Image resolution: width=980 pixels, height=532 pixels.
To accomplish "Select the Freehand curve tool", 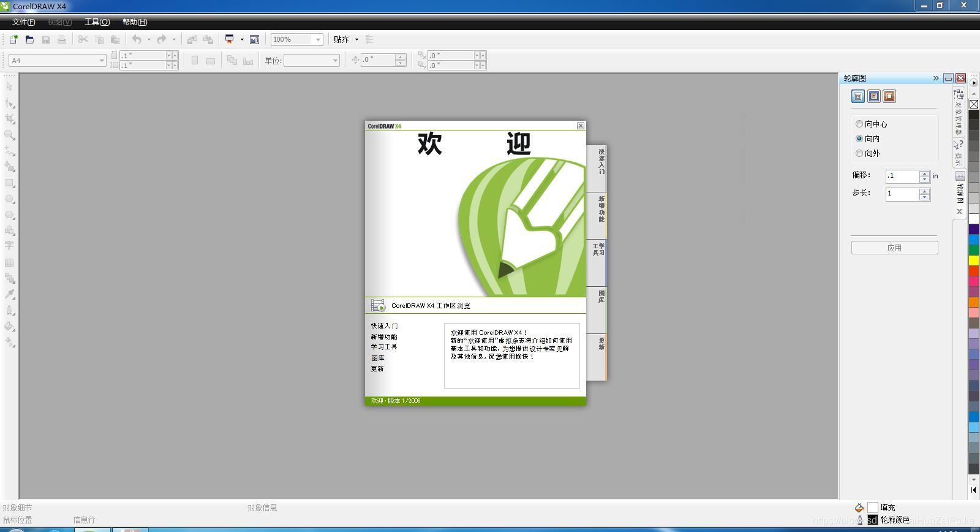I will [9, 151].
